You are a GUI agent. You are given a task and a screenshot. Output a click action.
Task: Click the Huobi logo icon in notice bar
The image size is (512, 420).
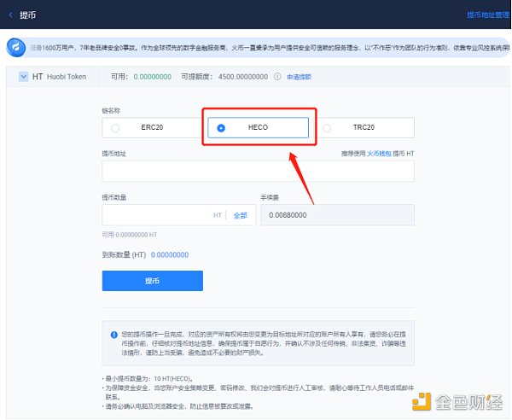(12, 45)
